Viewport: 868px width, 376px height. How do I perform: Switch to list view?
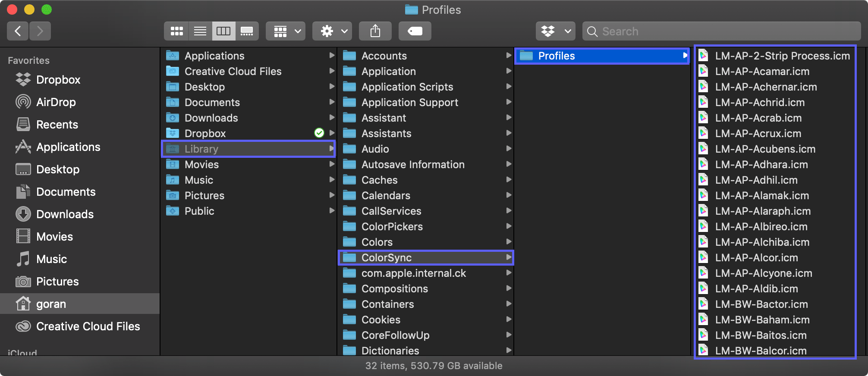click(x=200, y=31)
